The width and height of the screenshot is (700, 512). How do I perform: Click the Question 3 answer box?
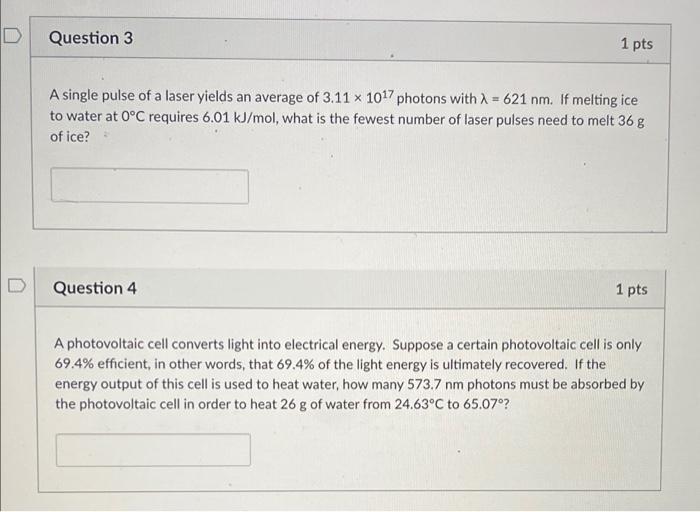[150, 186]
